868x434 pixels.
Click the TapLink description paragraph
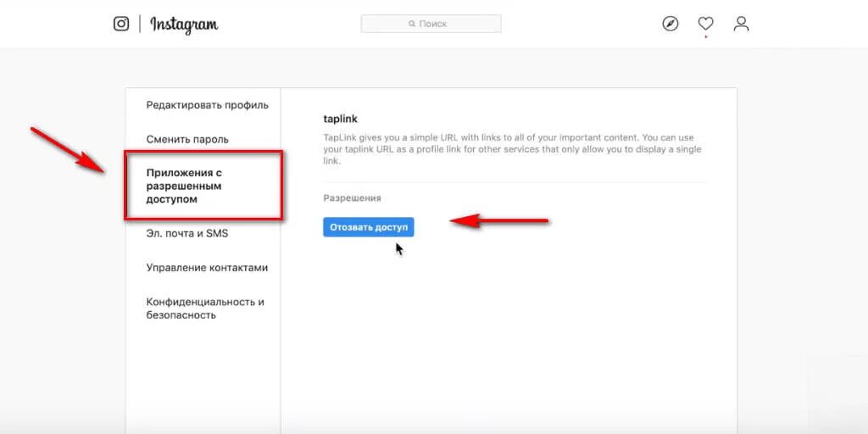[513, 149]
